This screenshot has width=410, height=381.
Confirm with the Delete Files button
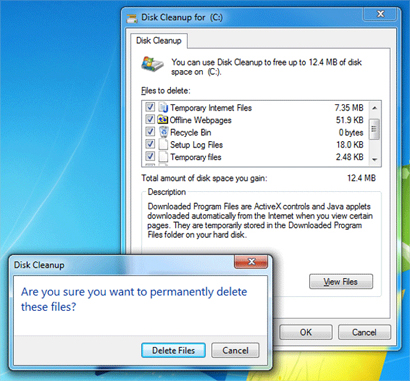(x=173, y=350)
